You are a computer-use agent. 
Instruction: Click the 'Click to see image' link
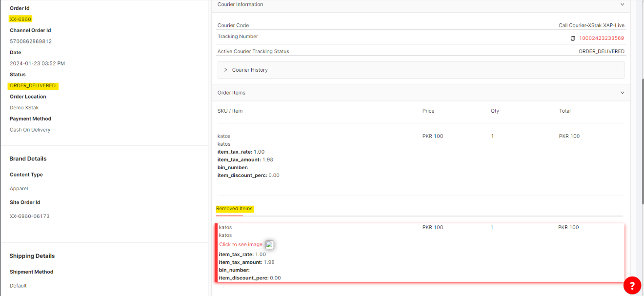[241, 245]
